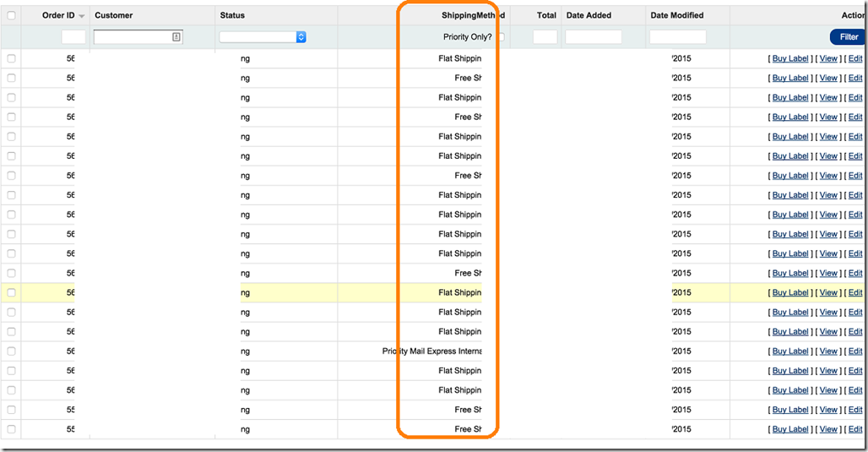The height and width of the screenshot is (452, 868).
Task: Click the Order ID column header text
Action: click(58, 15)
